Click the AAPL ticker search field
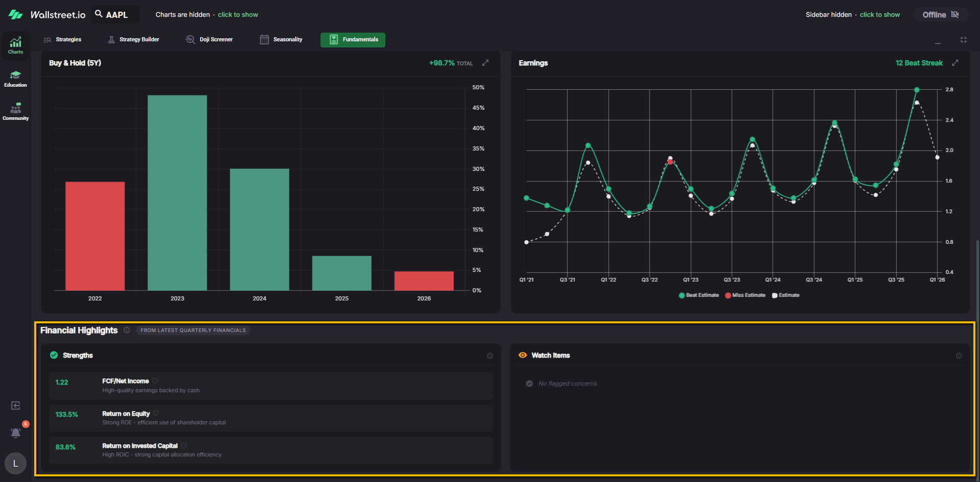The width and height of the screenshot is (980, 482). coord(116,15)
